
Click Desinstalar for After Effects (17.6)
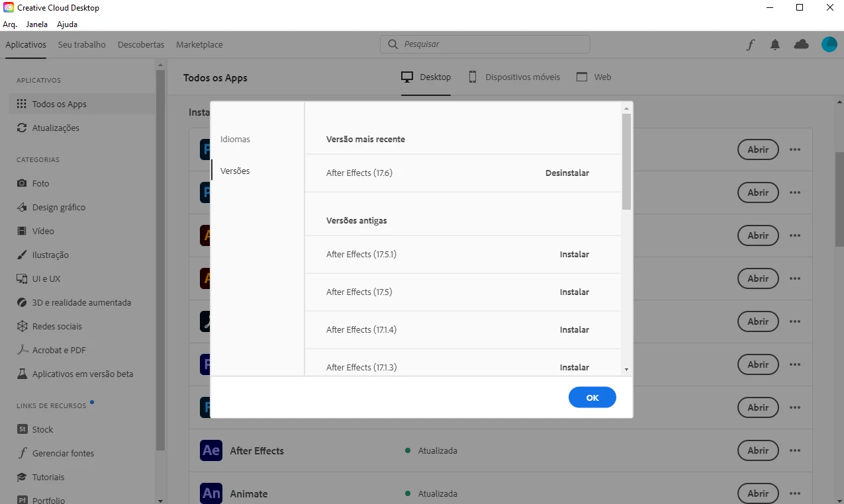(567, 173)
